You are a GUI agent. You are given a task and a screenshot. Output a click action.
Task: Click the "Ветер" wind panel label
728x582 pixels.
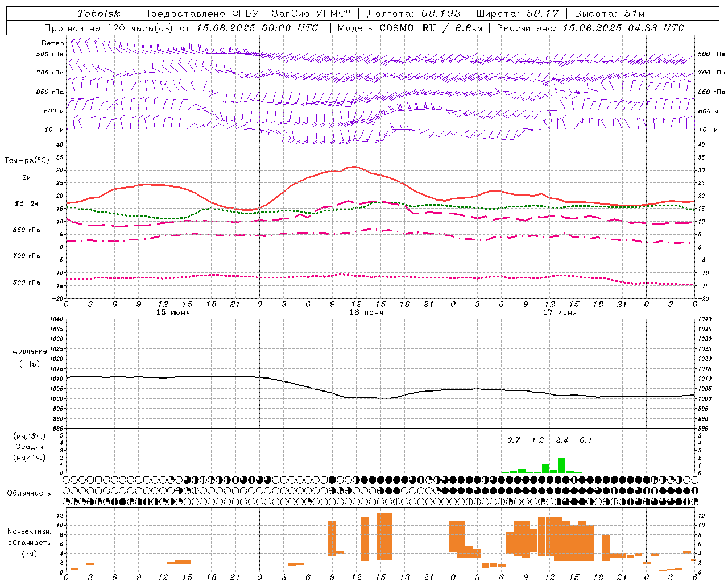click(52, 43)
